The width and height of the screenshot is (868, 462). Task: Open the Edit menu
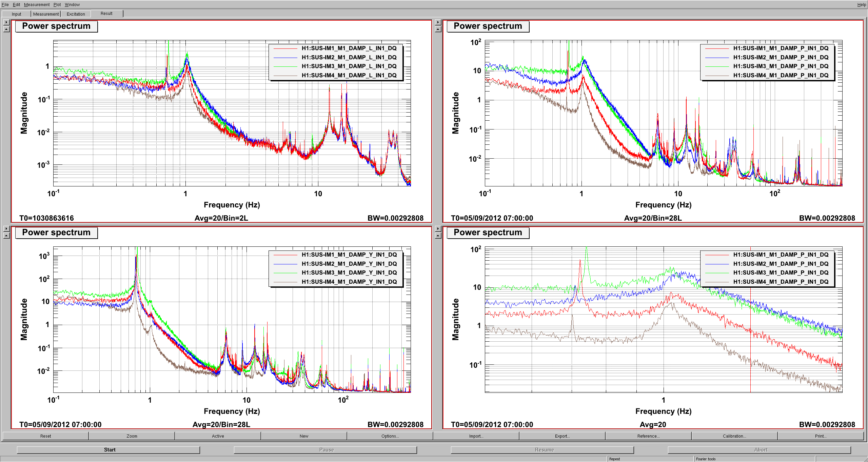click(16, 4)
